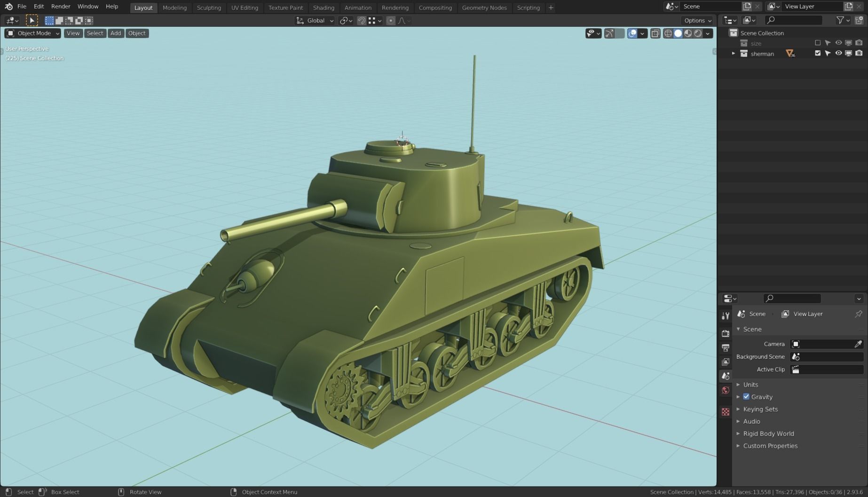Open the viewport Object menu

[137, 33]
